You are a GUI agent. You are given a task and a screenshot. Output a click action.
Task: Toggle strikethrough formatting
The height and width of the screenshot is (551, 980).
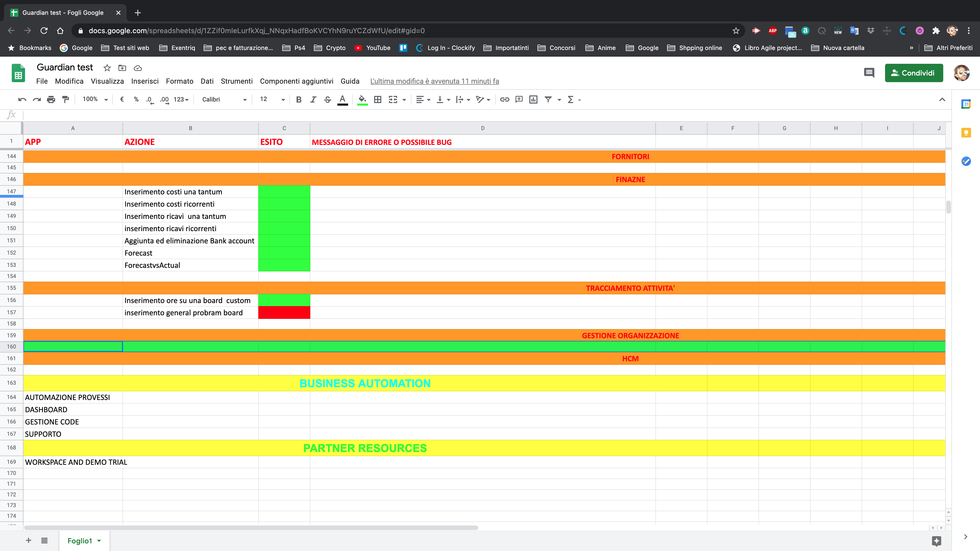[x=327, y=100]
